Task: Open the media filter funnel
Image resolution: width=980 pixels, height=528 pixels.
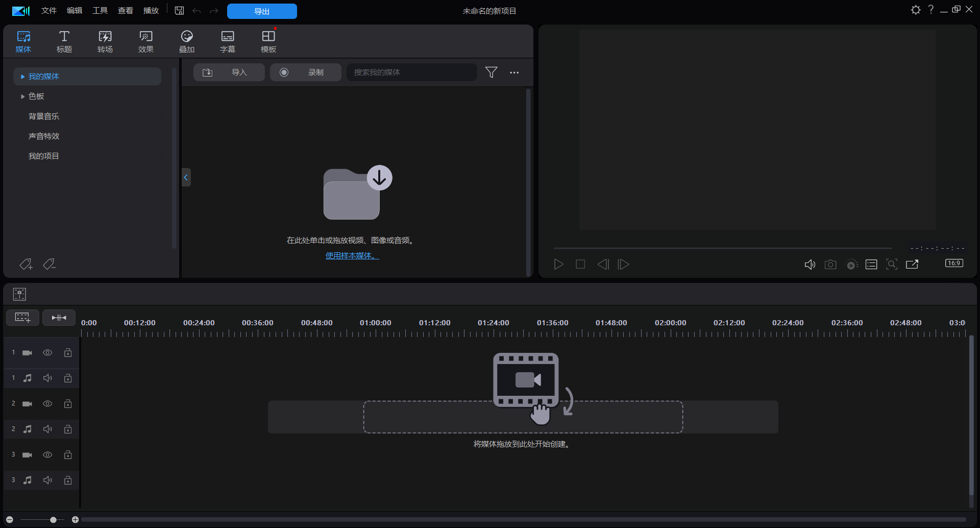Action: tap(491, 73)
